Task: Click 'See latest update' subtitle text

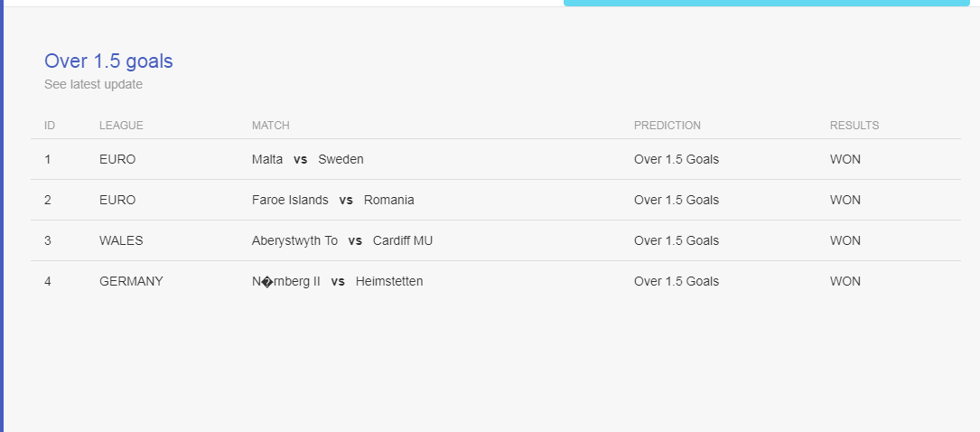Action: (93, 84)
